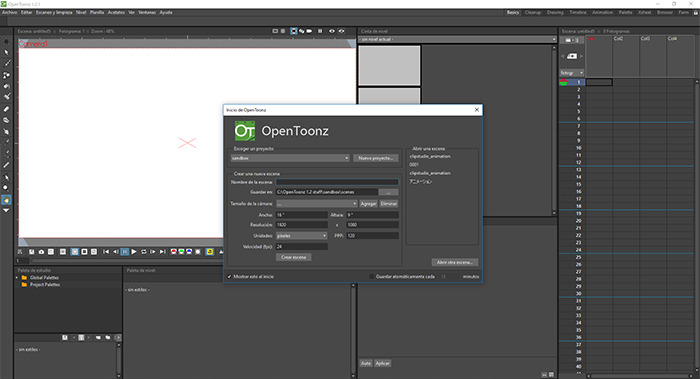Switch to the Xsheet room tab
700x379 pixels.
tap(644, 12)
